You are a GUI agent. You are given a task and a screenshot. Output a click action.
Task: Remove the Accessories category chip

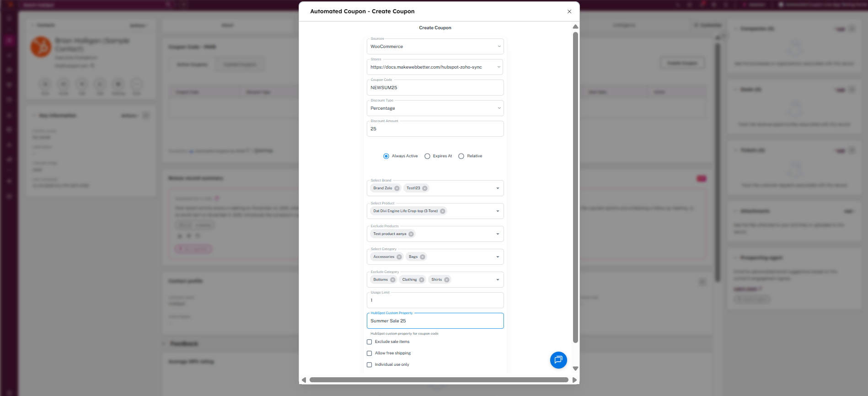click(x=399, y=257)
